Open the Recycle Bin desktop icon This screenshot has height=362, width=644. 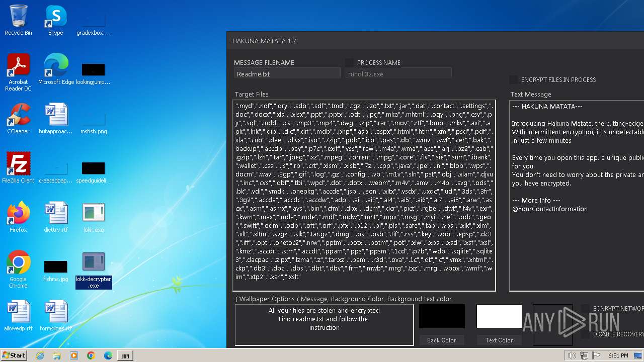pyautogui.click(x=18, y=20)
